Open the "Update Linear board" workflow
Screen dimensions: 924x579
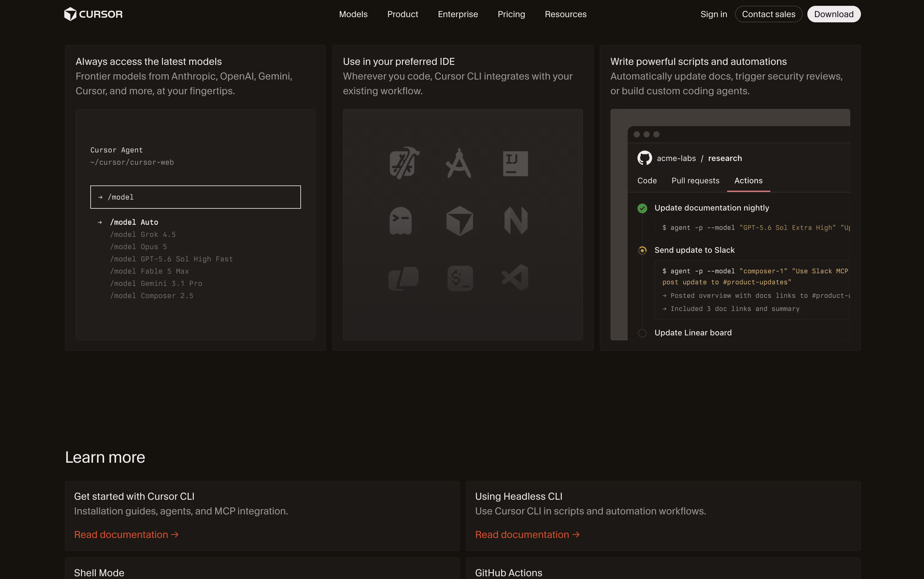693,333
